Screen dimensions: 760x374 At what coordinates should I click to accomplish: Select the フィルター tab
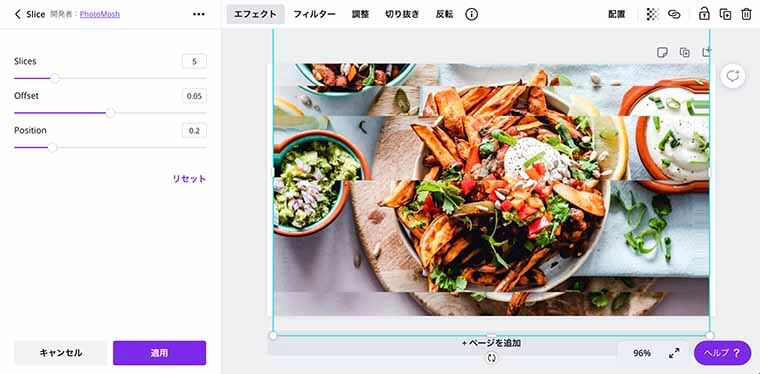click(x=314, y=14)
